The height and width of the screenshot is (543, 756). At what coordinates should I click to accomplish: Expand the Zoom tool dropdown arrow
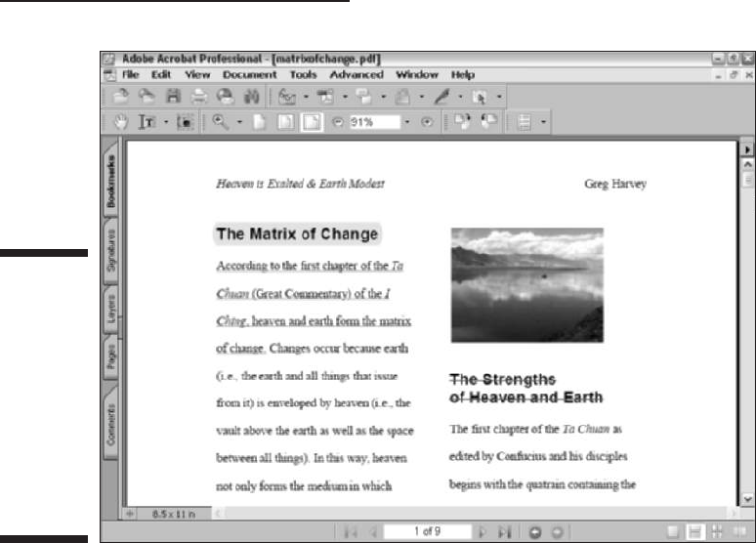pos(239,122)
